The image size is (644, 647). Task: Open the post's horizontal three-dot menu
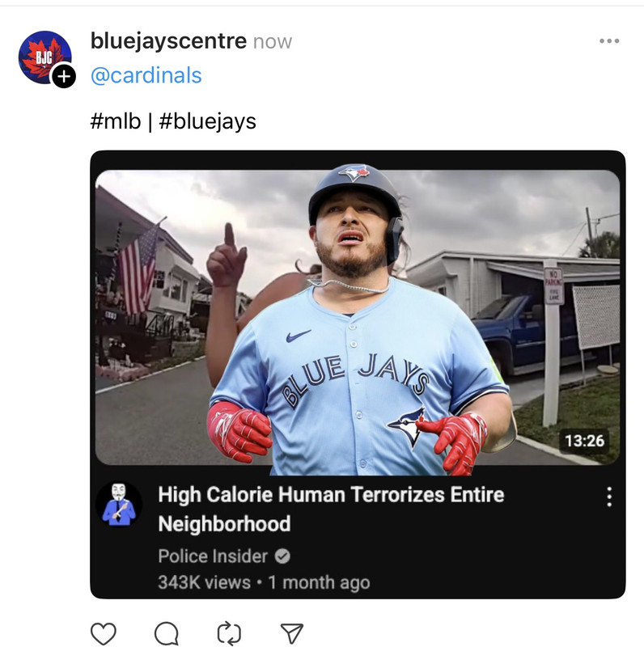609,41
